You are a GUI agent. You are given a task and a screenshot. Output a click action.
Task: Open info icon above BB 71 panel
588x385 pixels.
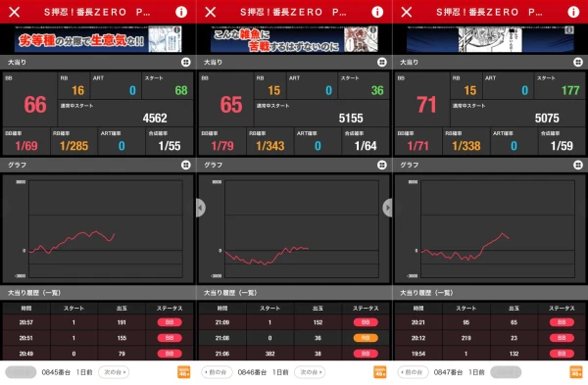tap(573, 12)
